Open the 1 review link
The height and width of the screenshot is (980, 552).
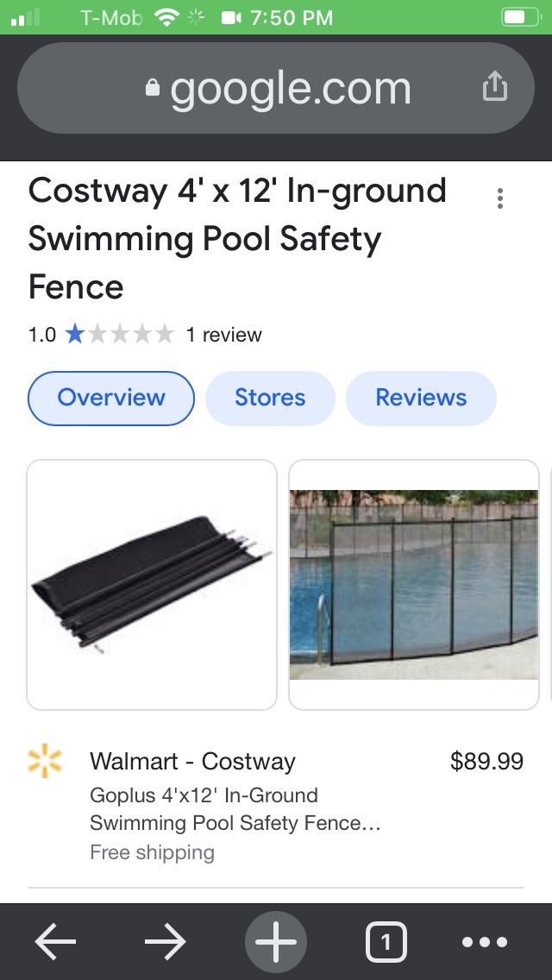[223, 335]
